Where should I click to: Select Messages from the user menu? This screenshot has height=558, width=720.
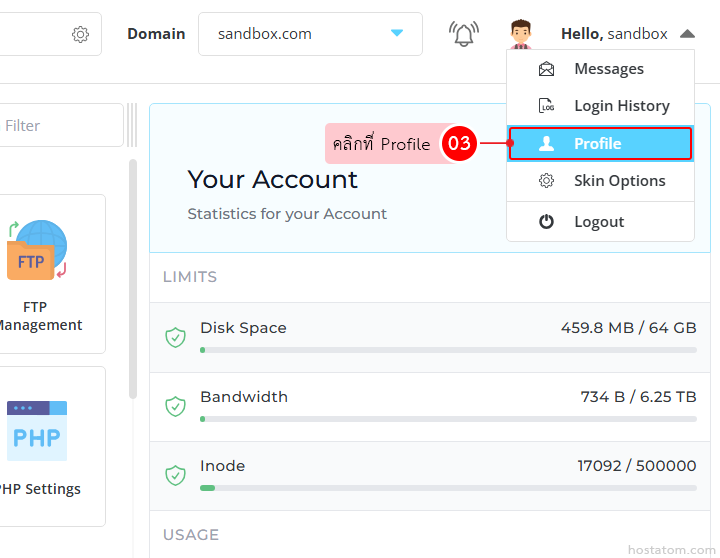pos(608,69)
